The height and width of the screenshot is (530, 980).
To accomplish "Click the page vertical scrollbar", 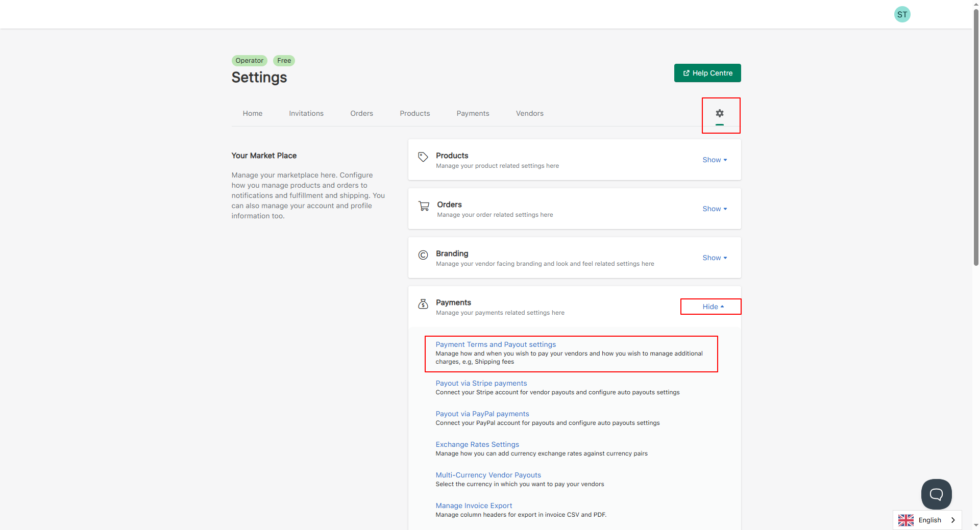I will click(976, 138).
